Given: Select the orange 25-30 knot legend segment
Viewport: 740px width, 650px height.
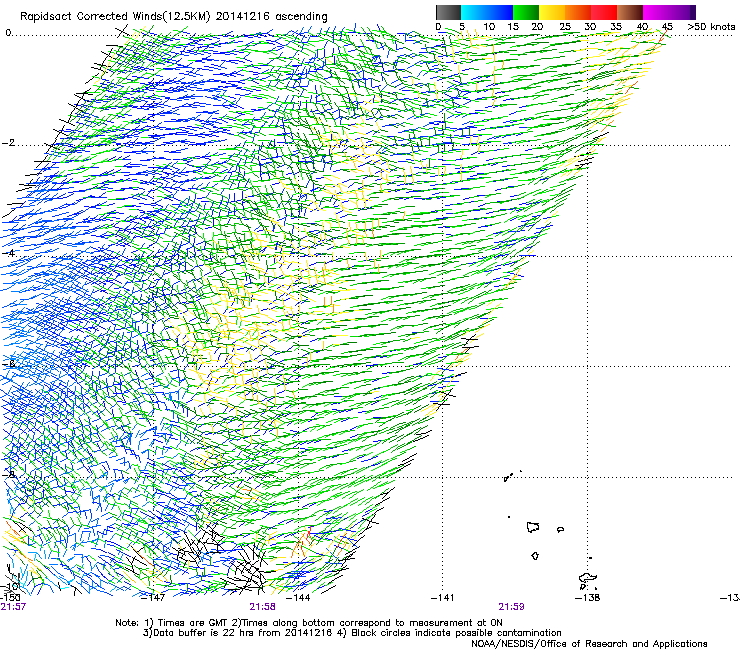Looking at the screenshot, I should pyautogui.click(x=578, y=12).
